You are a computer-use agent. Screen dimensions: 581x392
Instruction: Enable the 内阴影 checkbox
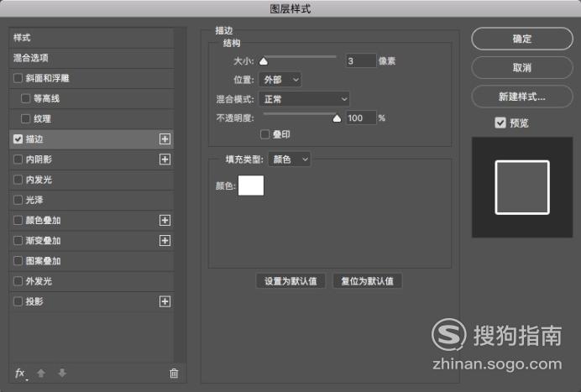pos(18,159)
